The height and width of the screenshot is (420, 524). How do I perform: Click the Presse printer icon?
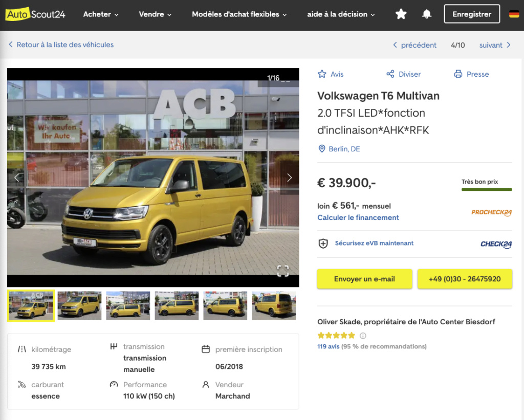tap(458, 74)
